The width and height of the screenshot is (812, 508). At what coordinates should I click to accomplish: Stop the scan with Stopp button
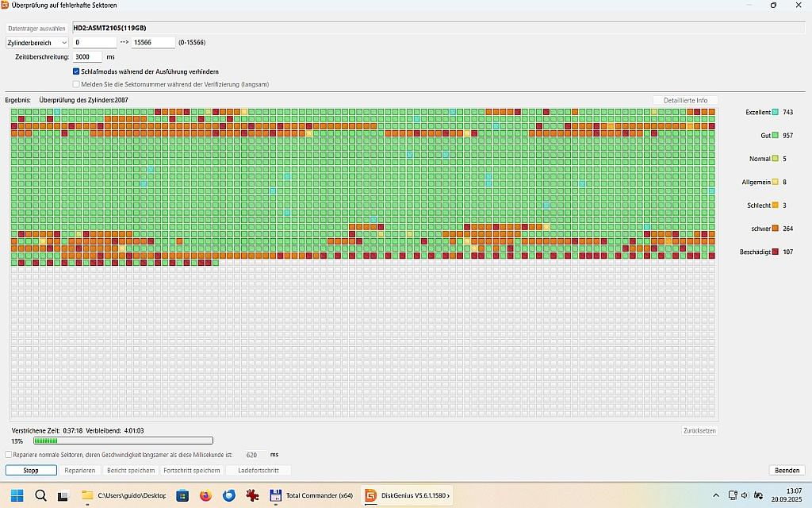pos(31,470)
